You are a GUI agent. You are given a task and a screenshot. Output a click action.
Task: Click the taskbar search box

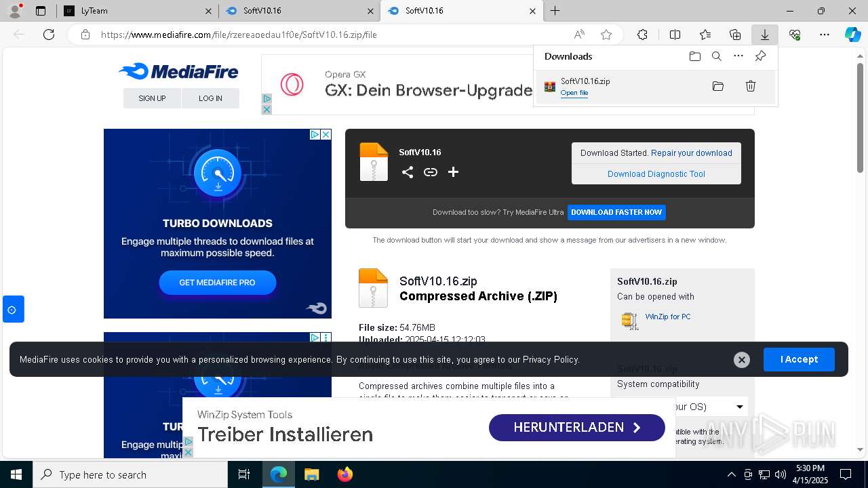[x=130, y=474]
